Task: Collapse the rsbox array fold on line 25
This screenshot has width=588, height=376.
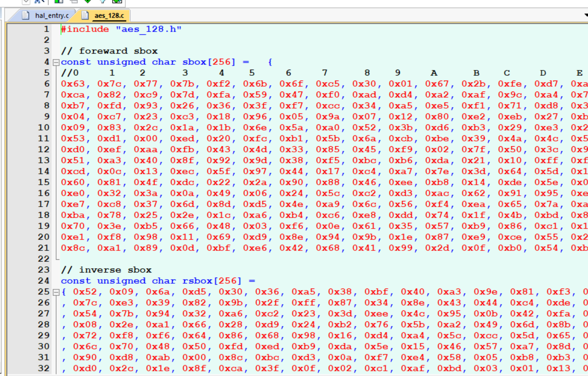Action: [x=56, y=292]
